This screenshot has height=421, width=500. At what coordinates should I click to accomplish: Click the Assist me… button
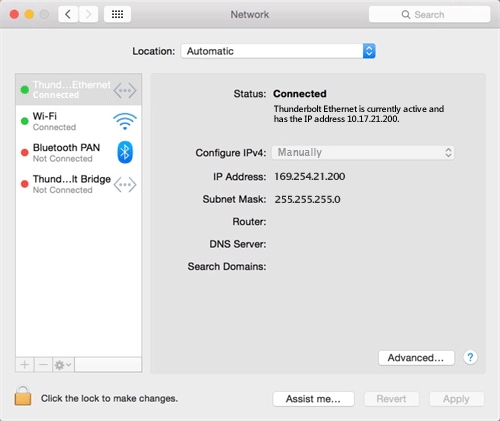click(313, 399)
